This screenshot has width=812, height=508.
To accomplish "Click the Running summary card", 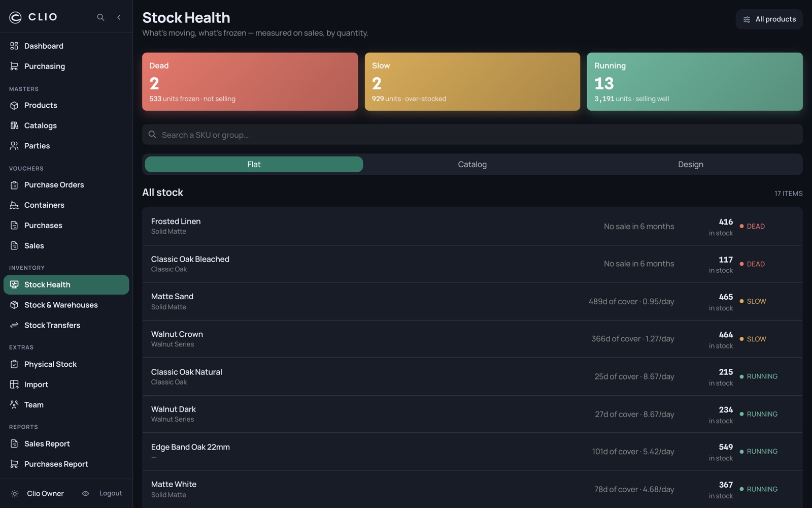I will click(x=695, y=82).
